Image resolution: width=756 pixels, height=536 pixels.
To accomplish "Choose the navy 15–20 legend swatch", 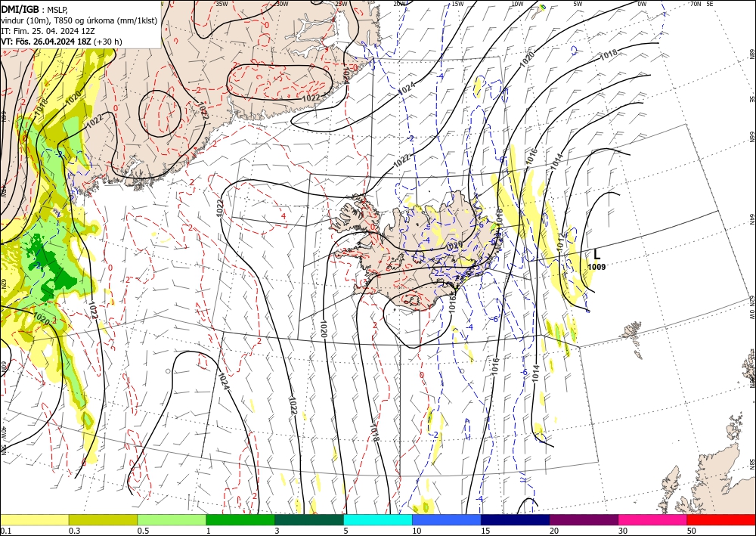I will click(x=516, y=519).
